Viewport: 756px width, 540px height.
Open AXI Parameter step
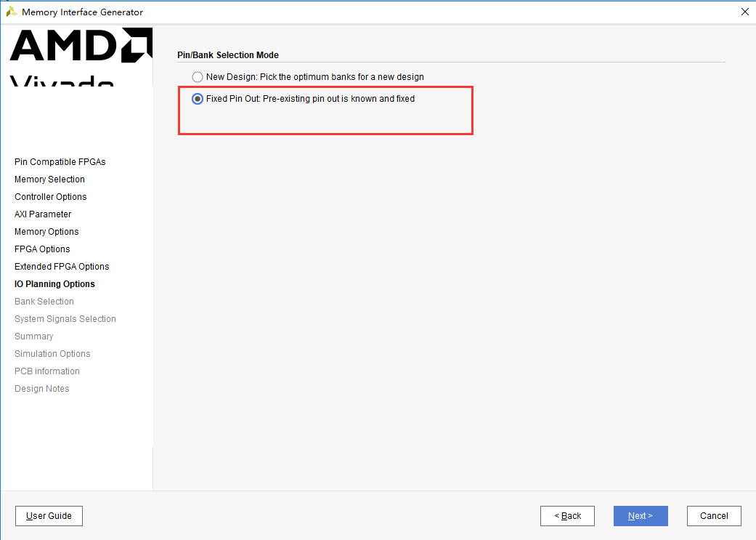click(x=43, y=214)
